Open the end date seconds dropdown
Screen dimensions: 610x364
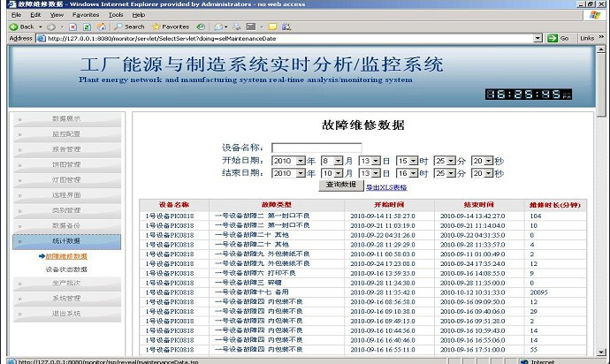(488, 173)
